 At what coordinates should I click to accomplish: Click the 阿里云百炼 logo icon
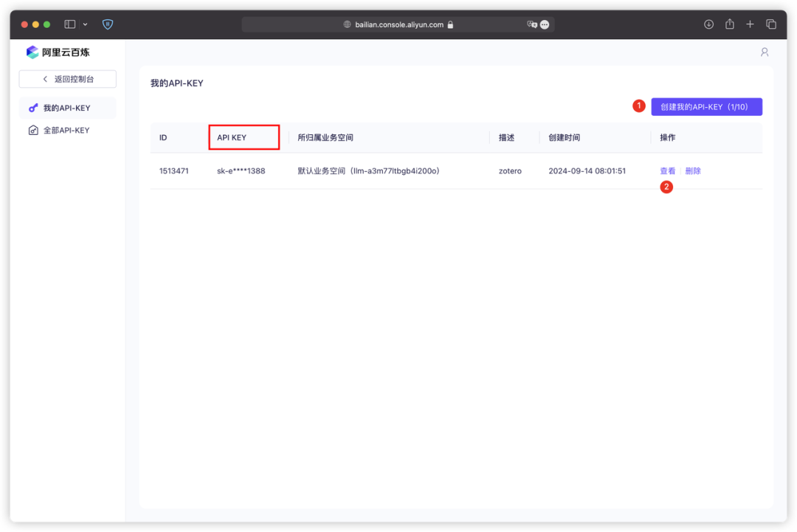pyautogui.click(x=31, y=52)
